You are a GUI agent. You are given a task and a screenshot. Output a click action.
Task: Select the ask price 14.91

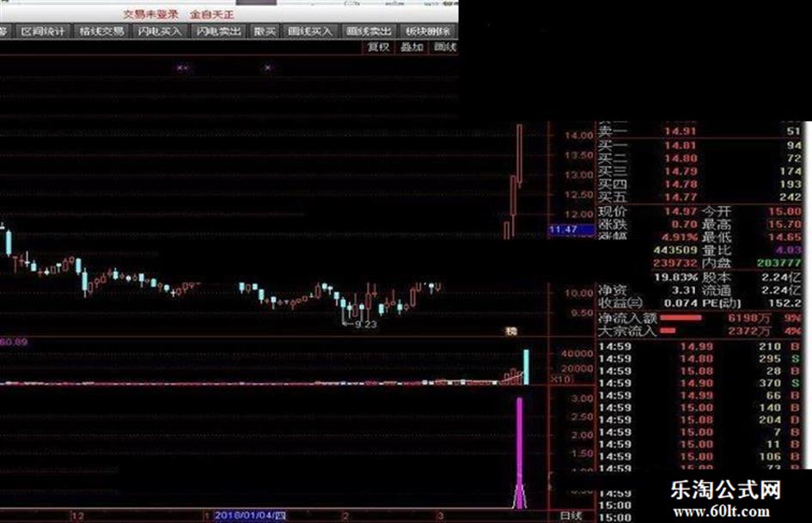click(x=681, y=131)
